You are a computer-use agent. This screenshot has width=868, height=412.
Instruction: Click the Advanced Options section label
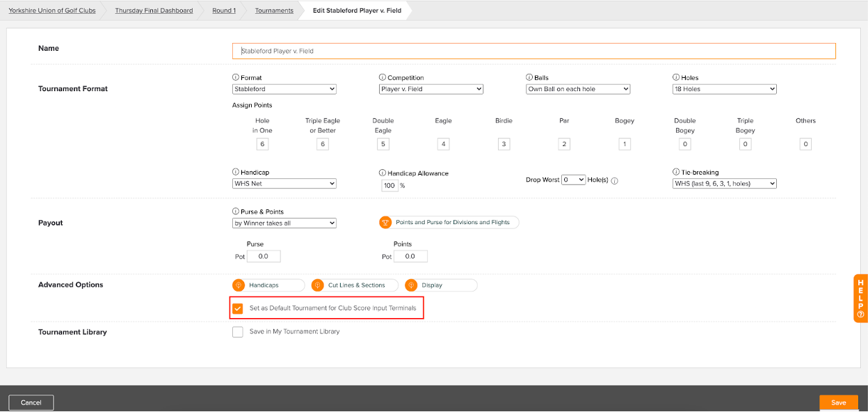coord(71,285)
